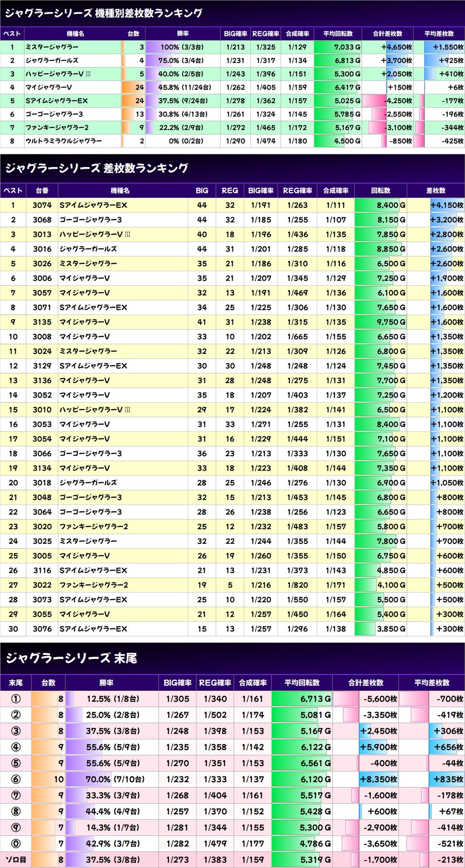This screenshot has width=465, height=868.
Task: Select machine number 3074
Action: [42, 205]
